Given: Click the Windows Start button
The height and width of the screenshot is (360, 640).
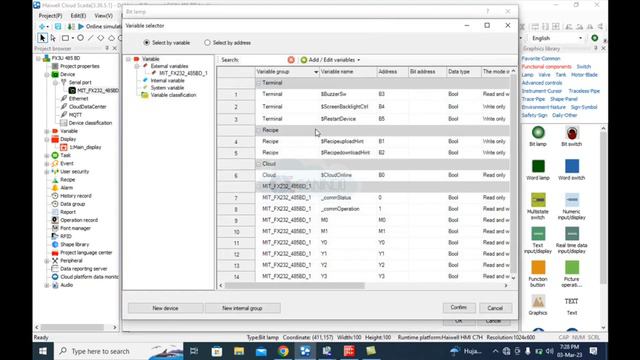Looking at the screenshot, I should tap(43, 351).
